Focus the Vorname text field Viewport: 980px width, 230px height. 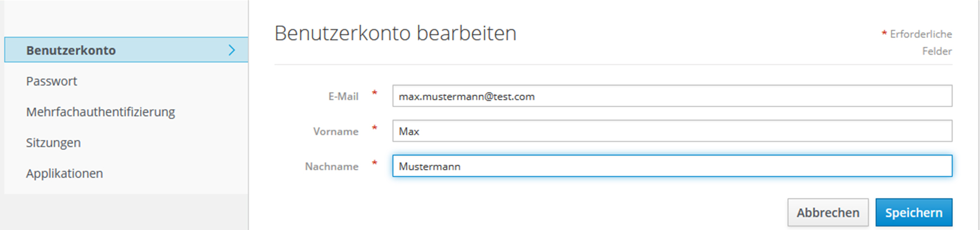click(671, 131)
